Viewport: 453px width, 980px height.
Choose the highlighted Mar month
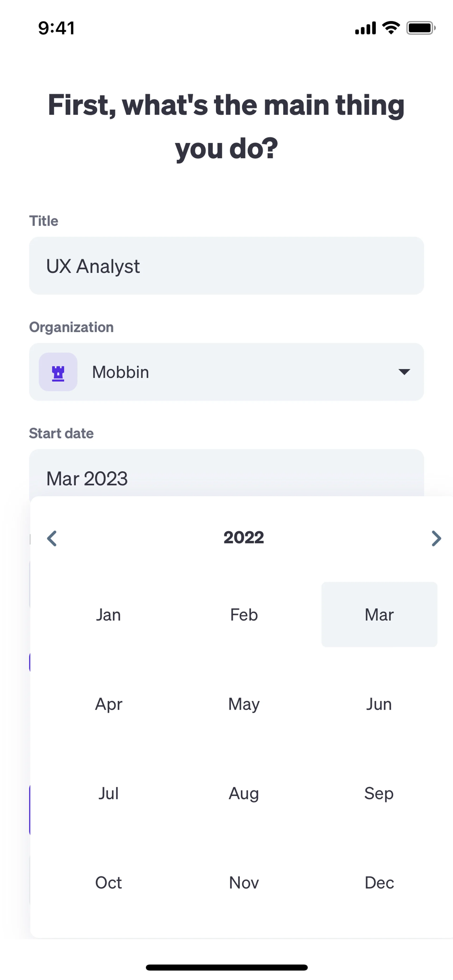point(379,615)
